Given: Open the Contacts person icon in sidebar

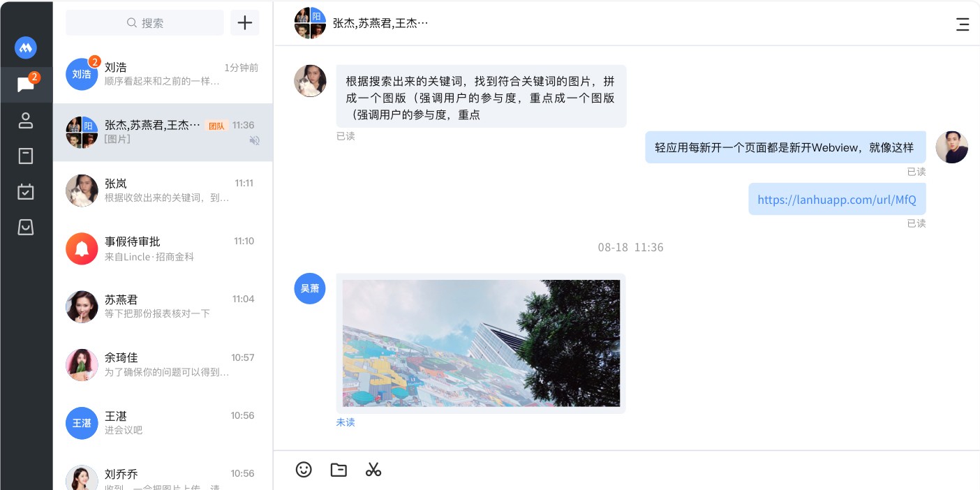Looking at the screenshot, I should (26, 120).
